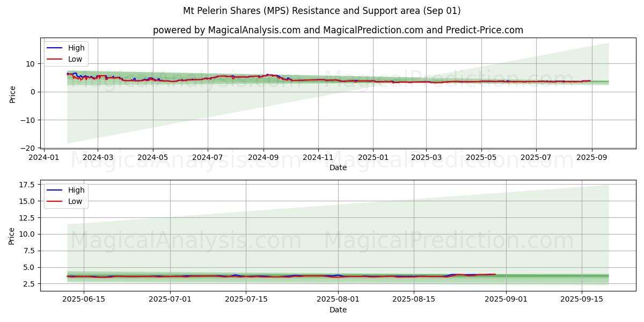Click the '0' y-axis tick on the top chart
644x322 pixels.
tap(33, 92)
